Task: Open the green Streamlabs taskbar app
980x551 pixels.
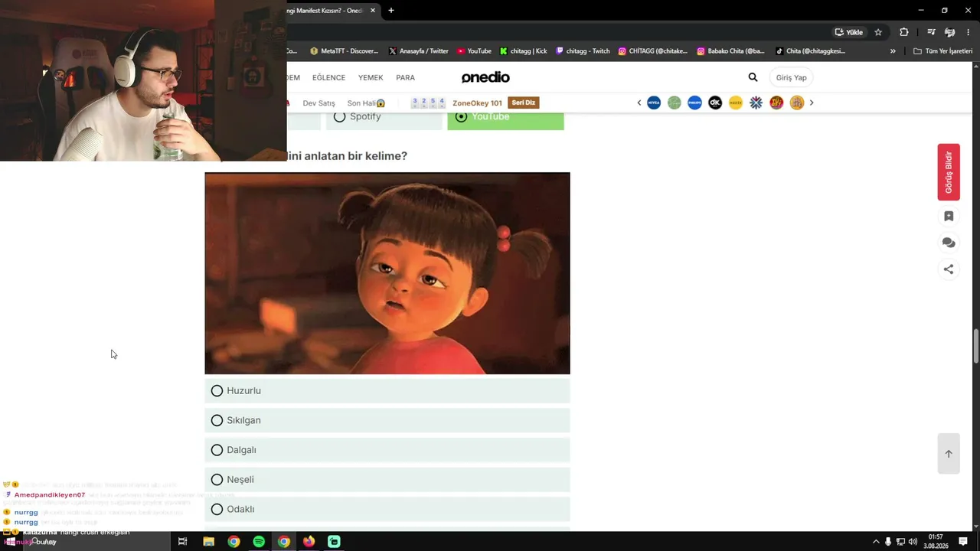Action: [x=334, y=542]
